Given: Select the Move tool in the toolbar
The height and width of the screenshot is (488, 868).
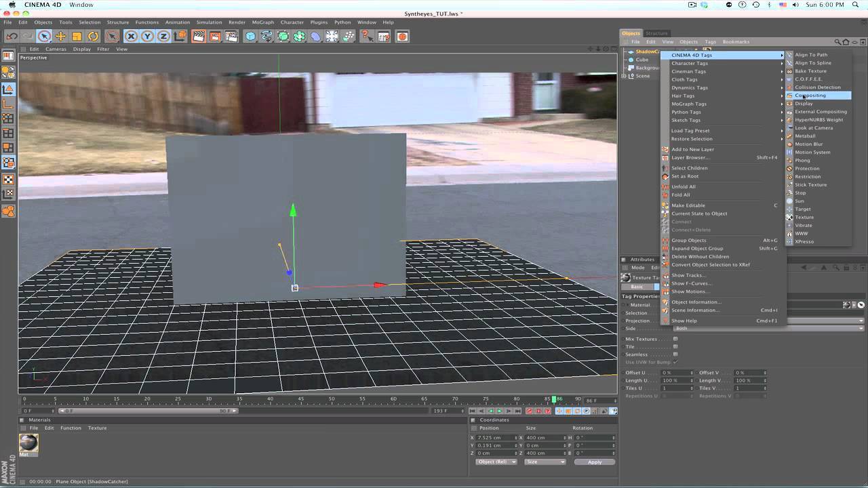Looking at the screenshot, I should coord(60,37).
